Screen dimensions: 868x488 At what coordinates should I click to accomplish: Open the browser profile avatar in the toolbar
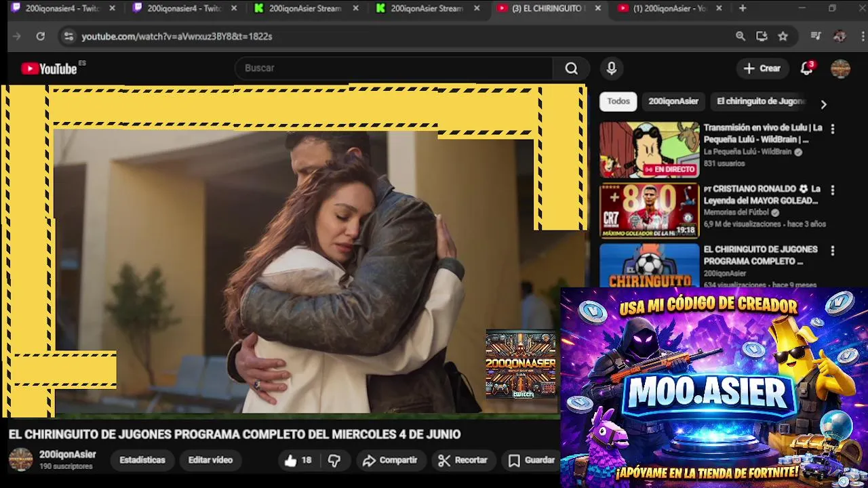click(x=840, y=37)
